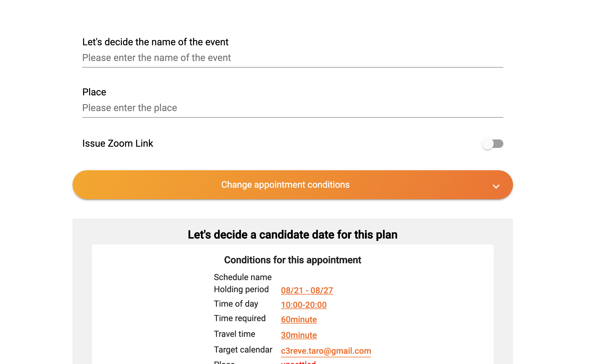This screenshot has width=594, height=364.
Task: Click the 'Issue Zoom Link' label text
Action: [118, 143]
